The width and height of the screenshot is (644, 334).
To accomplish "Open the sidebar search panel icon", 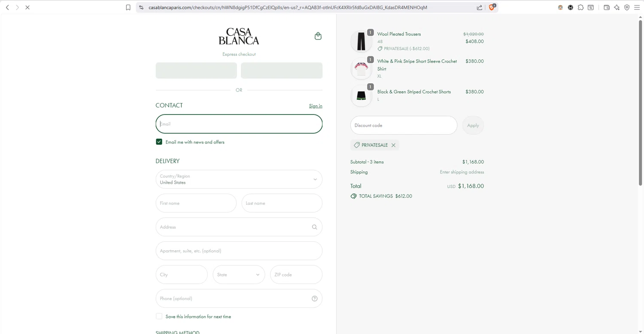I will pyautogui.click(x=591, y=7).
